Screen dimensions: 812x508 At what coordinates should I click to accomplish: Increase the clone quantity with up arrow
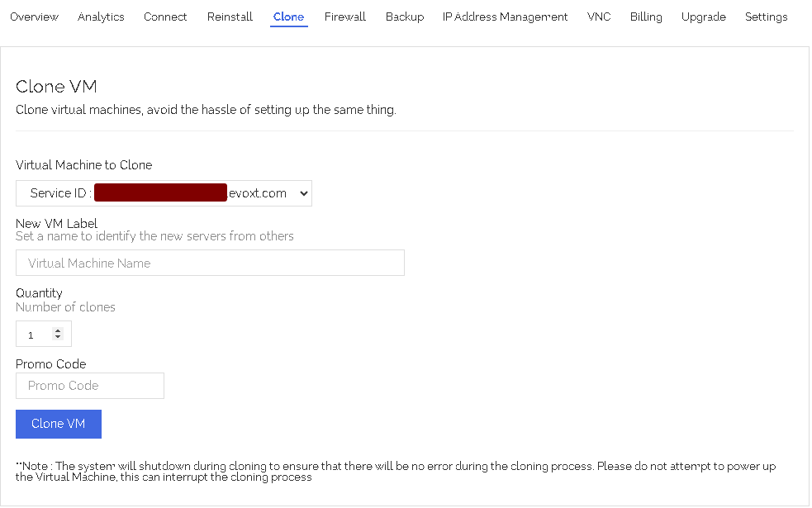point(58,330)
